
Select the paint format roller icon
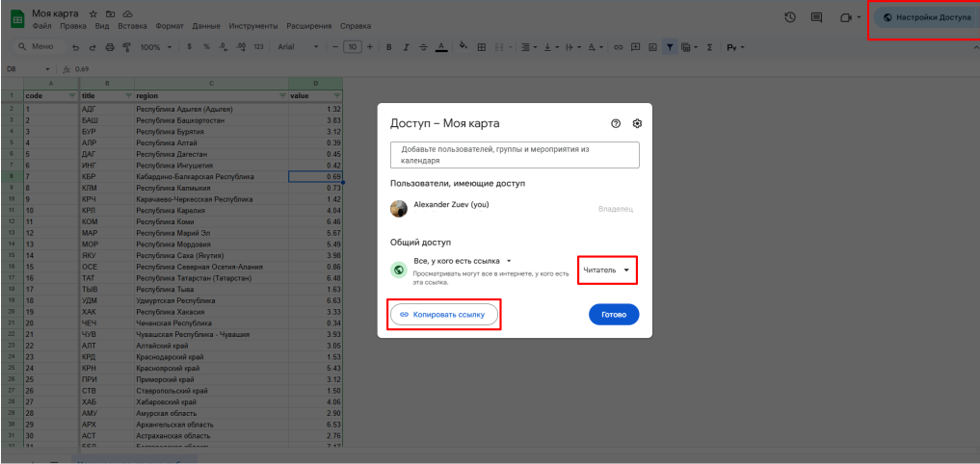127,47
